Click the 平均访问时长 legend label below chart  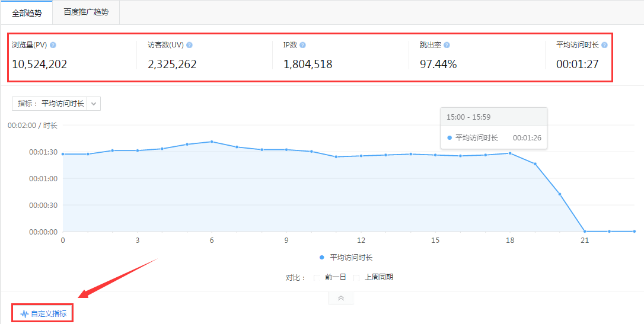[x=351, y=258]
